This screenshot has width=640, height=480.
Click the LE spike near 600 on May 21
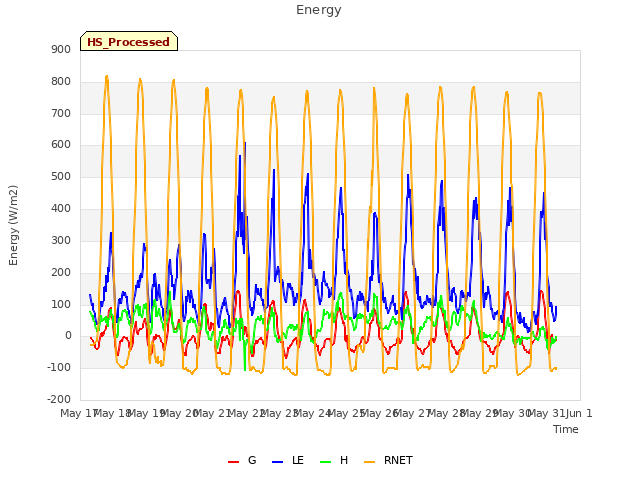tap(245, 143)
